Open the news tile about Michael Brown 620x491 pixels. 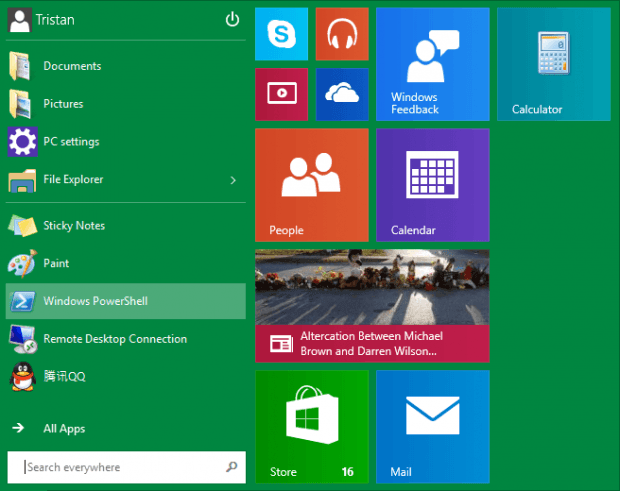pyautogui.click(x=372, y=305)
